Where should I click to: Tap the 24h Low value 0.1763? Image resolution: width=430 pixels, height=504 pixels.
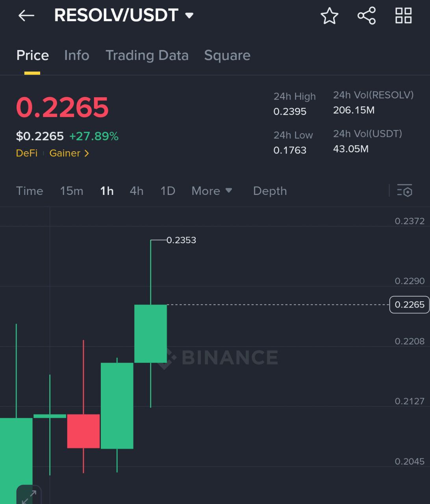point(290,150)
